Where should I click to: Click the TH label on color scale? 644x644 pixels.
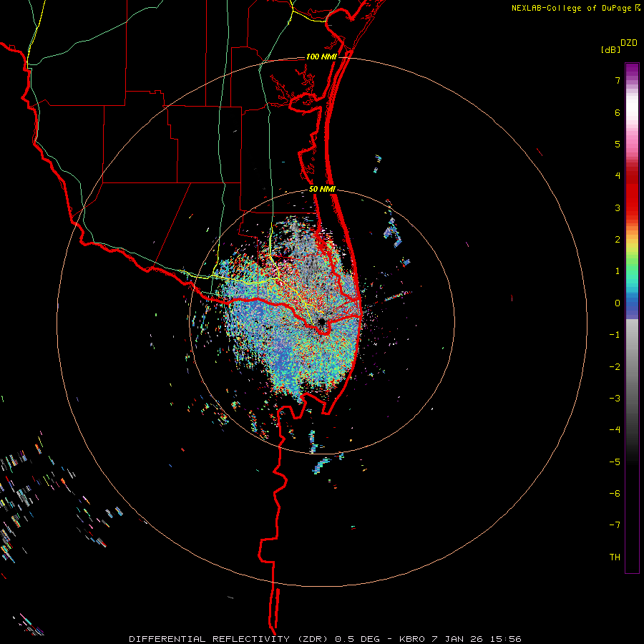tap(615, 557)
